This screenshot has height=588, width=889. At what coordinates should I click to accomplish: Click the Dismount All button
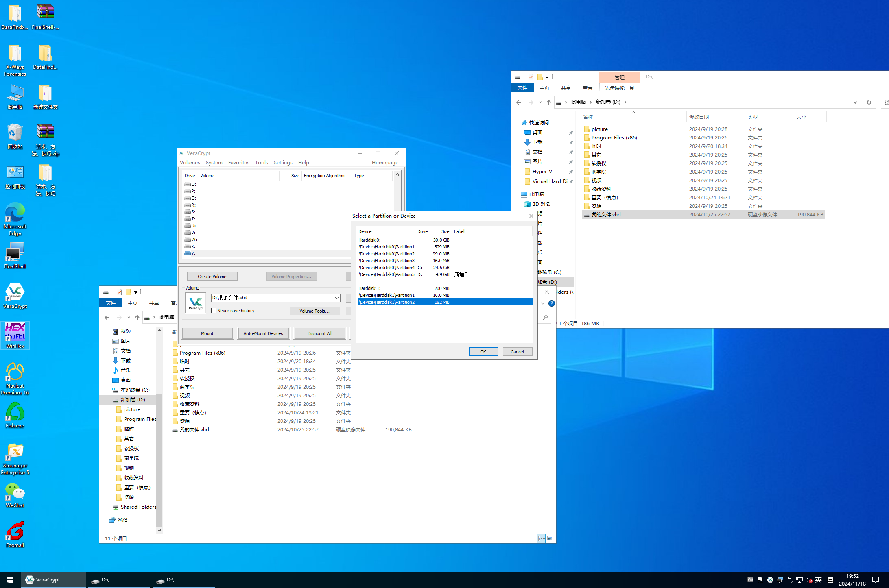[319, 333]
